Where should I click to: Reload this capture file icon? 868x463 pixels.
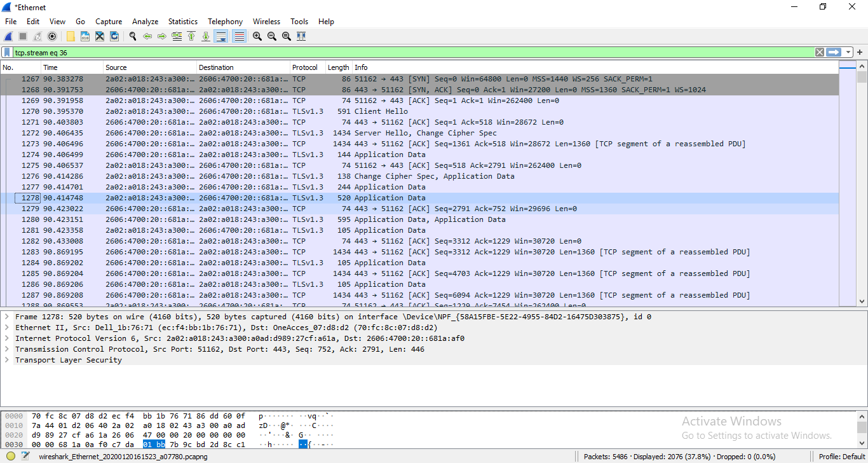[x=114, y=36]
